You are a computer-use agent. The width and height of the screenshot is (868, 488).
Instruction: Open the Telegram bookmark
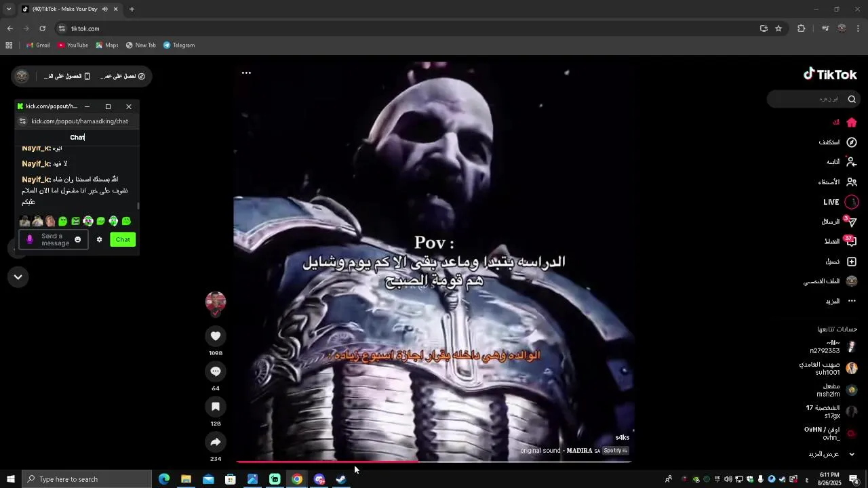[x=179, y=45]
